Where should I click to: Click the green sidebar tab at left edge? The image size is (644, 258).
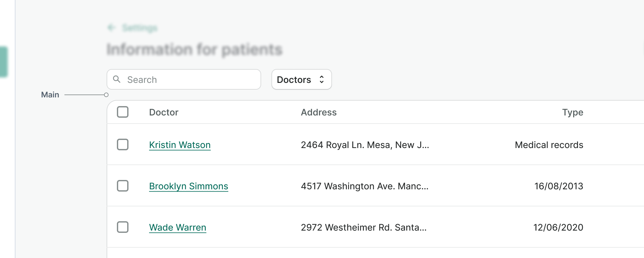[4, 62]
